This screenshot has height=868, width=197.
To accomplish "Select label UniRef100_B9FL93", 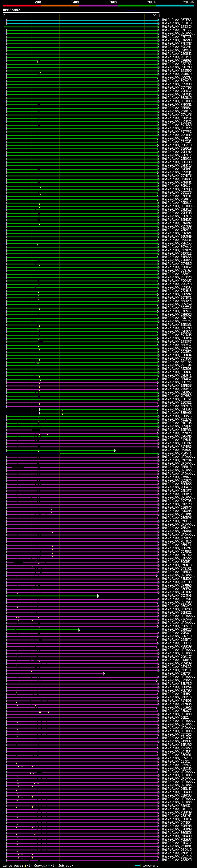I will pyautogui.click(x=176, y=410).
